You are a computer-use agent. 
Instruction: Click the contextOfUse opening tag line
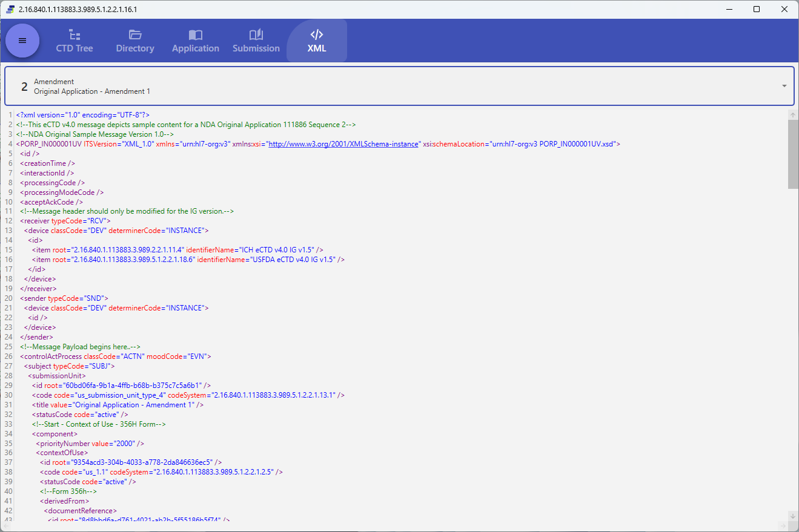coord(62,453)
